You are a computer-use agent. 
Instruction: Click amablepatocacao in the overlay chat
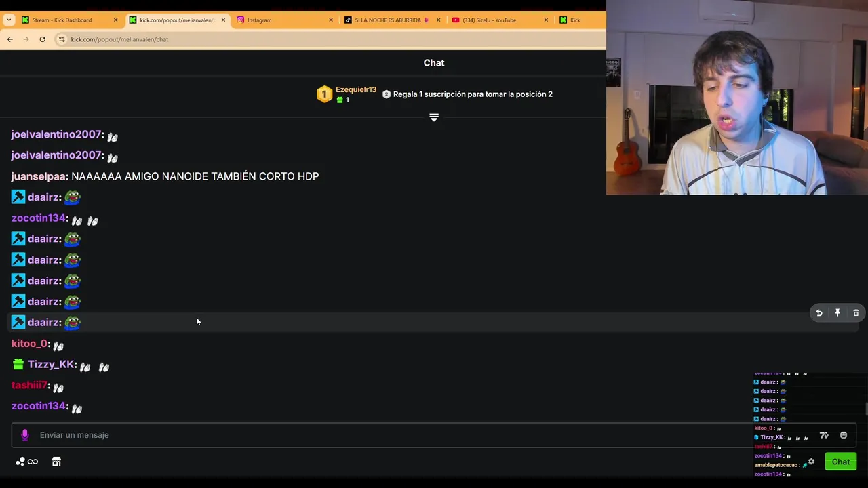tap(776, 465)
